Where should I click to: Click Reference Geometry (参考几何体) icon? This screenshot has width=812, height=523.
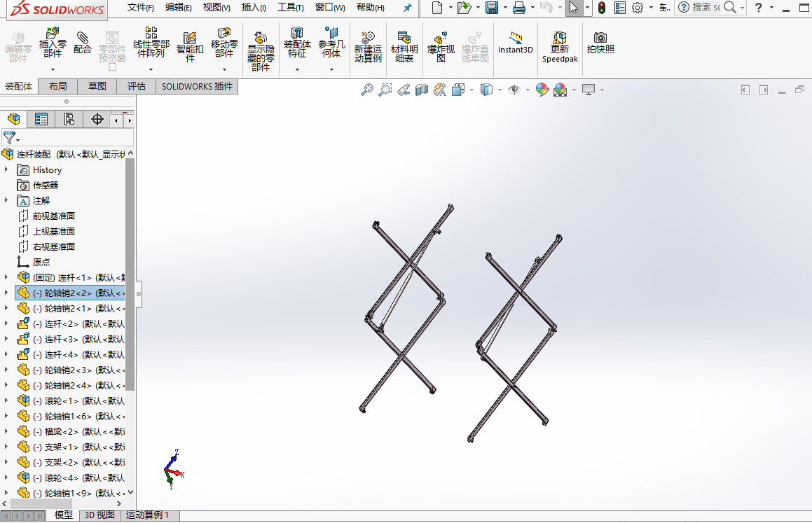pos(331,43)
